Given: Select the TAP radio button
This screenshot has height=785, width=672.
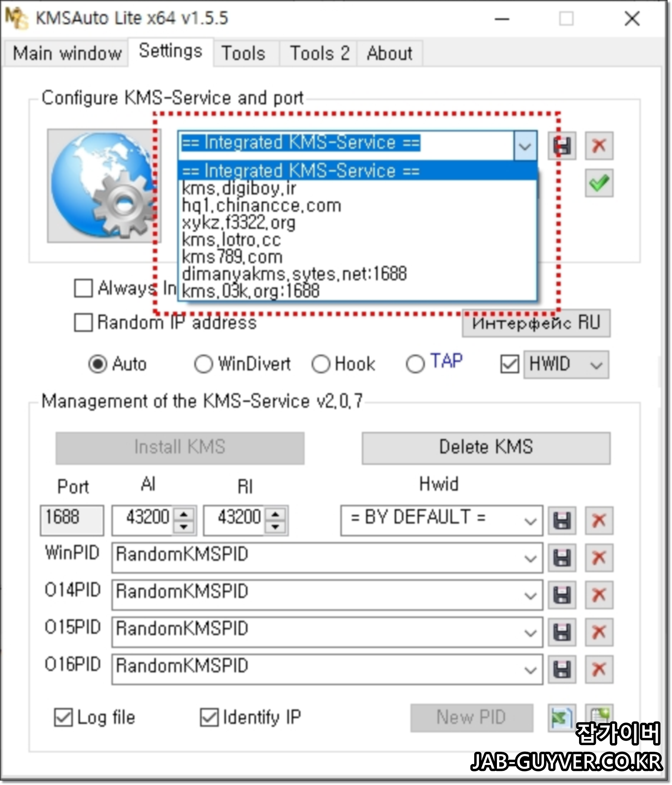Looking at the screenshot, I should click(416, 364).
